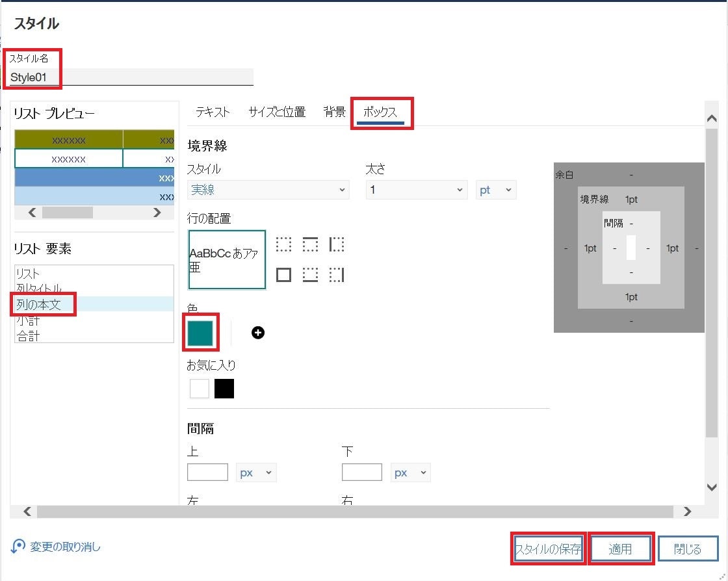Click the bottom horizontal scrollbar left arrow
The height and width of the screenshot is (581, 728).
coord(27,511)
